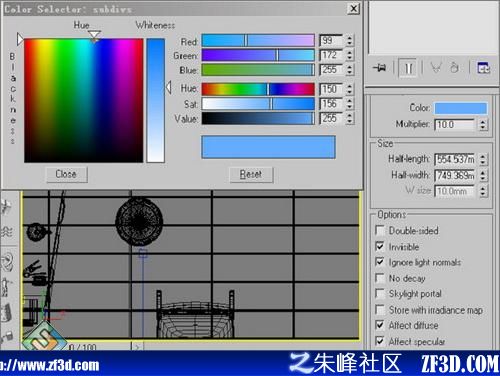
Task: Uncheck Affect diffuse option
Action: [380, 325]
